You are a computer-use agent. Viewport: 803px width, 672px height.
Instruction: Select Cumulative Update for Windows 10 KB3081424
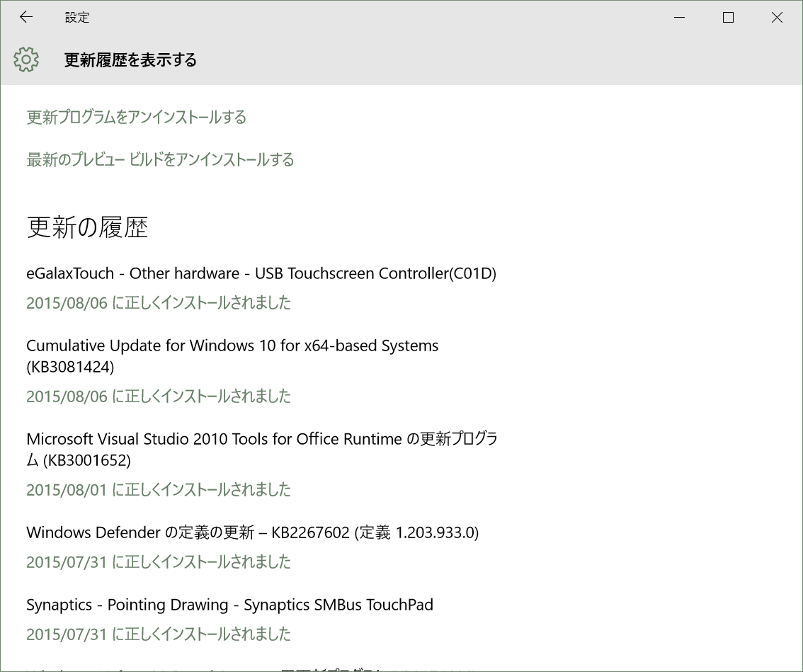[x=232, y=356]
